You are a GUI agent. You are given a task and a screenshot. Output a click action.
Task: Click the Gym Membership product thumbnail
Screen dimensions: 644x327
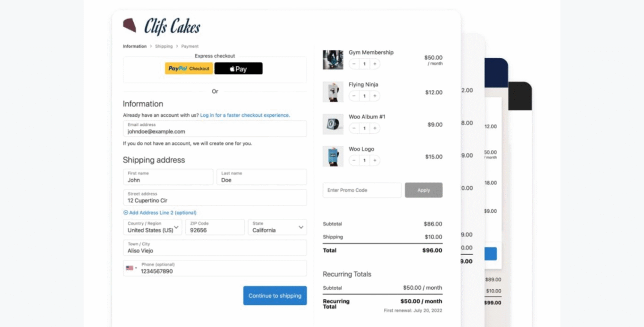[333, 59]
